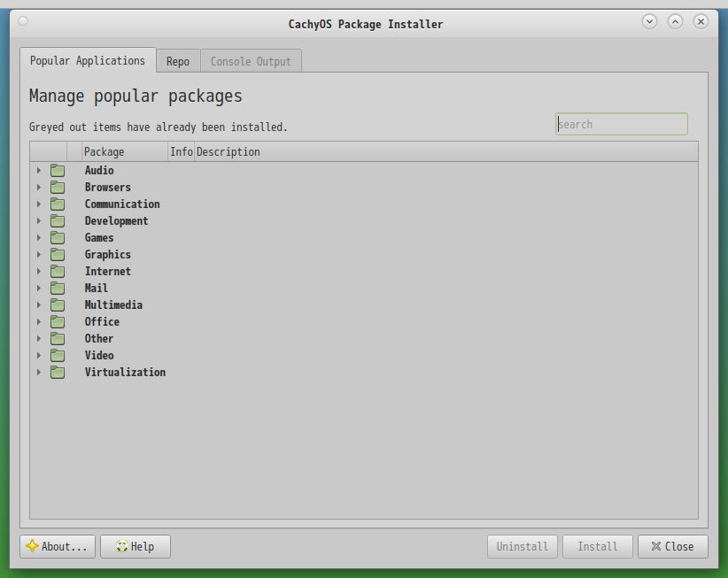Expand the Graphics category arrow
Viewport: 728px width, 578px height.
pos(39,255)
